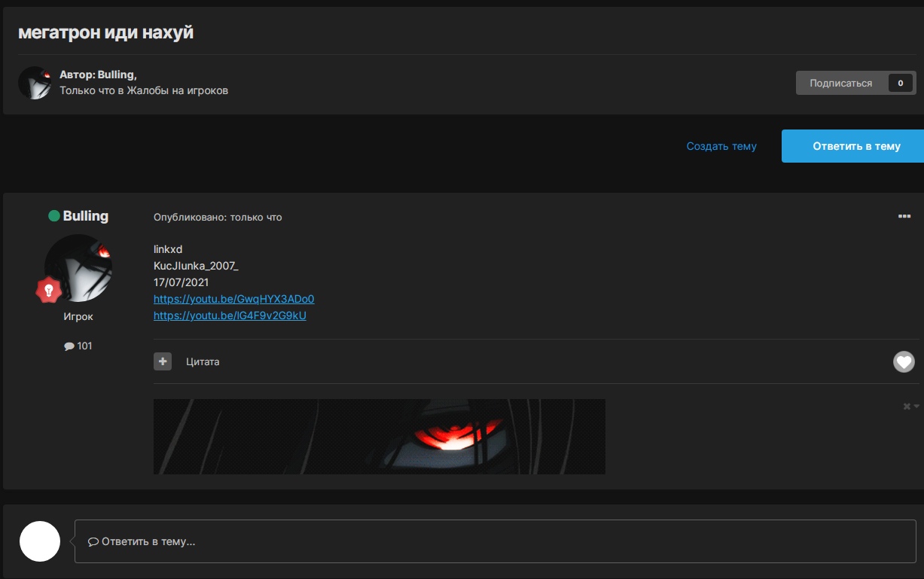924x579 pixels.
Task: Click the heart reaction icon
Action: click(x=904, y=362)
